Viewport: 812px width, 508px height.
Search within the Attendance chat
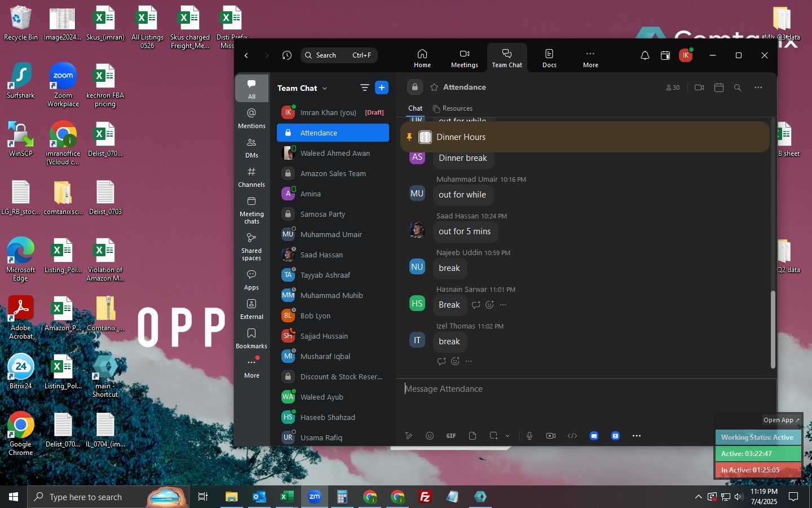(738, 87)
